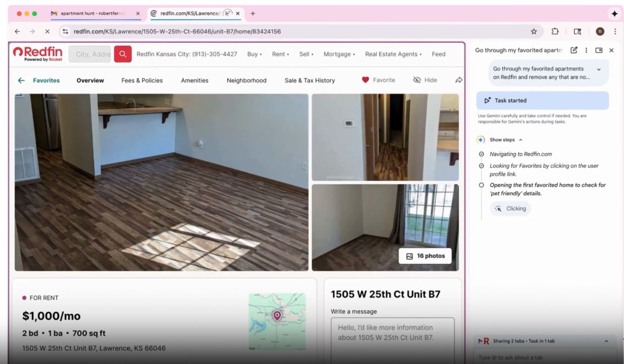Click the Redfin logo in the header
The image size is (624, 364).
point(37,54)
